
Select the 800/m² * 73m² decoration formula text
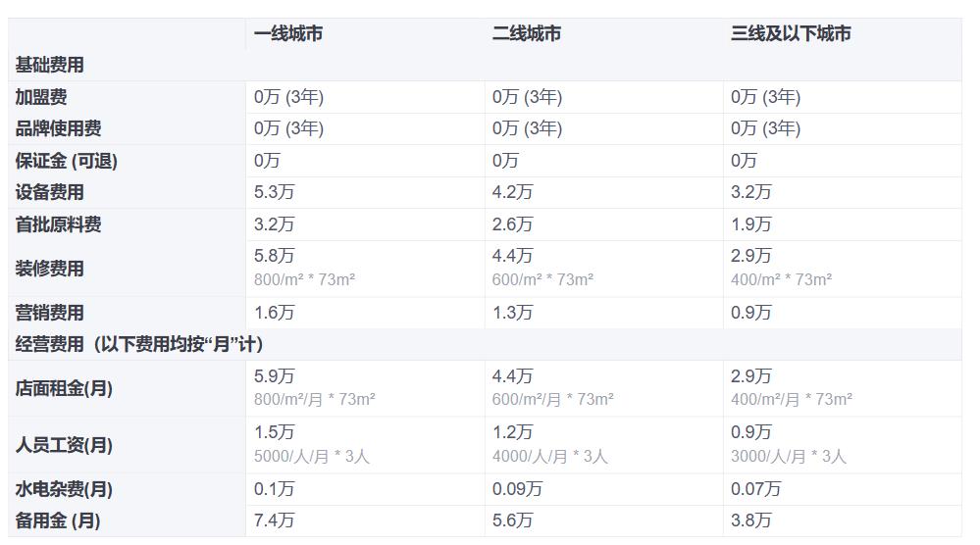coord(304,279)
